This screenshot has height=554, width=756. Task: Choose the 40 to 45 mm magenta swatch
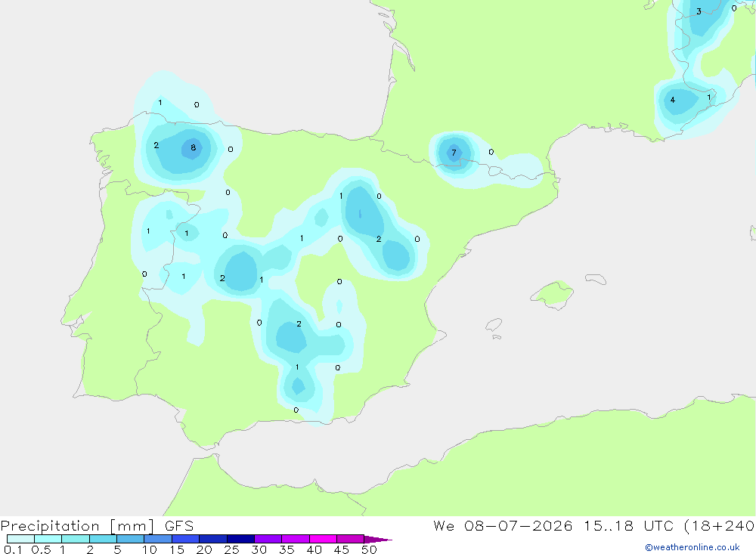click(323, 539)
